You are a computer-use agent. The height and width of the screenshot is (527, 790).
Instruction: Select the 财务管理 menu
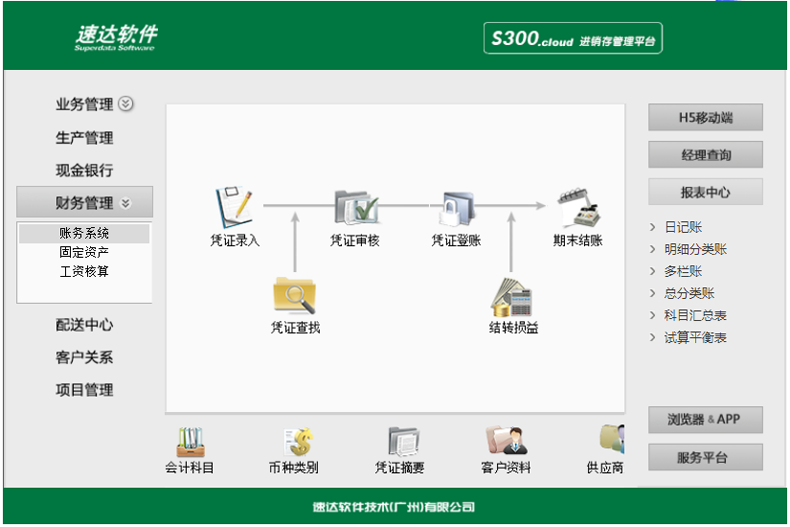[x=84, y=202]
